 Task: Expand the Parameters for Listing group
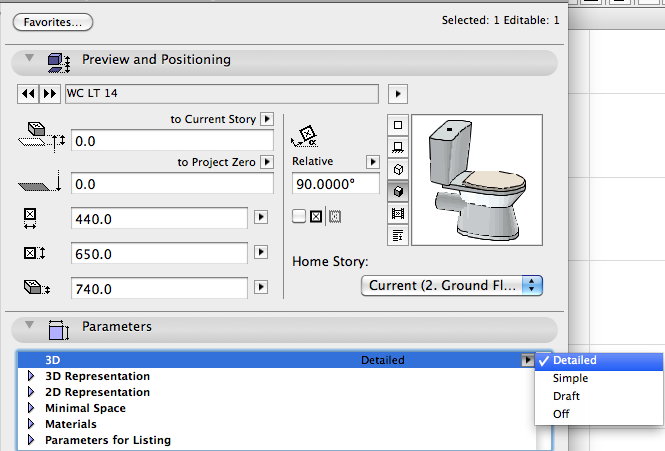click(x=31, y=440)
